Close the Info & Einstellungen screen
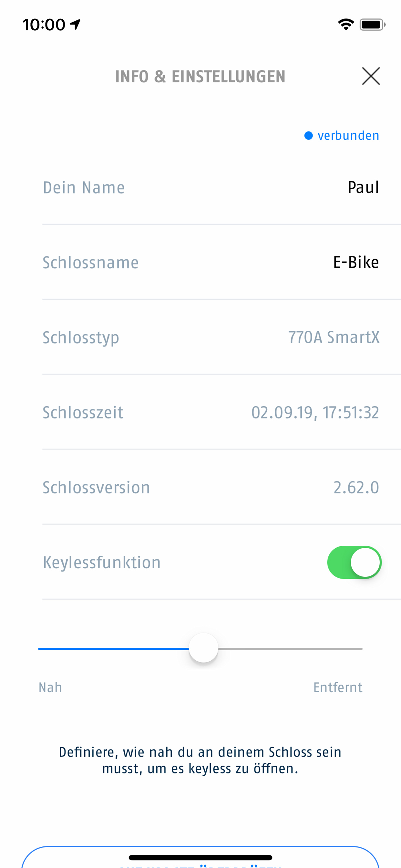The width and height of the screenshot is (401, 868). click(371, 76)
